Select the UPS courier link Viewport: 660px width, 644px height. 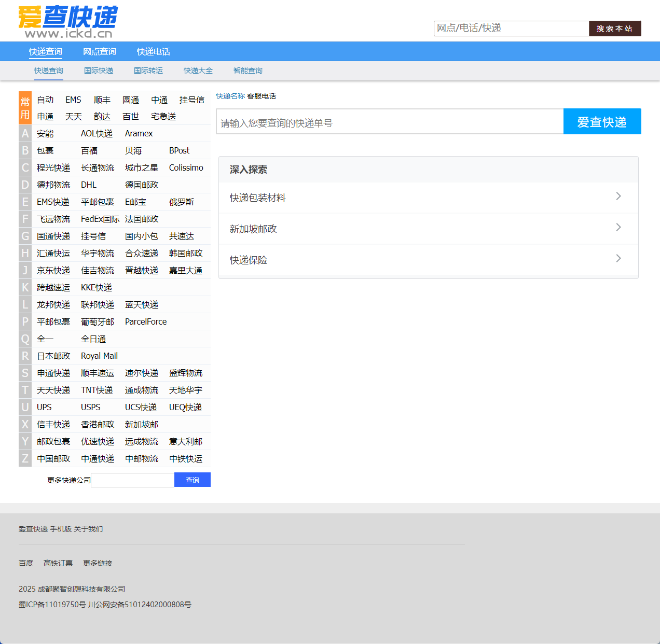click(x=44, y=407)
